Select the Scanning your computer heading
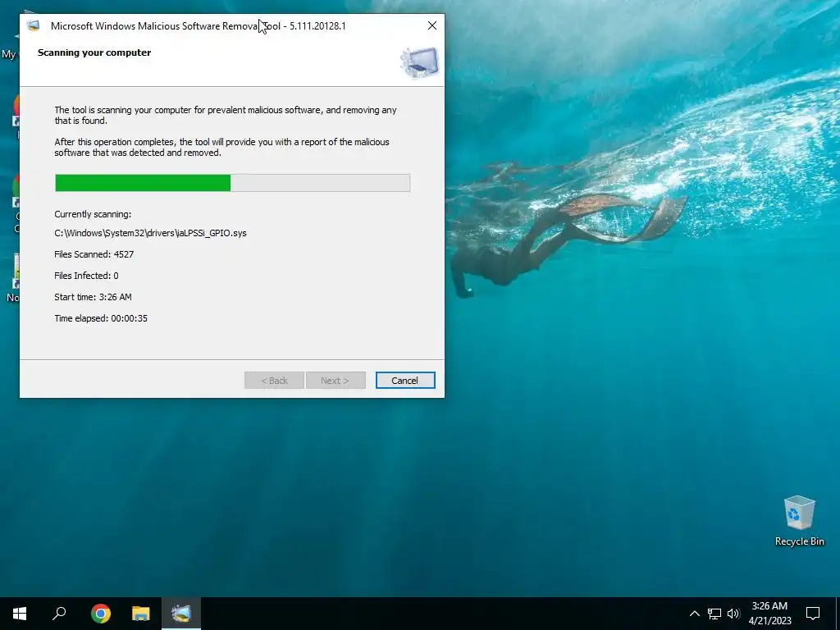The image size is (840, 630). click(x=94, y=52)
